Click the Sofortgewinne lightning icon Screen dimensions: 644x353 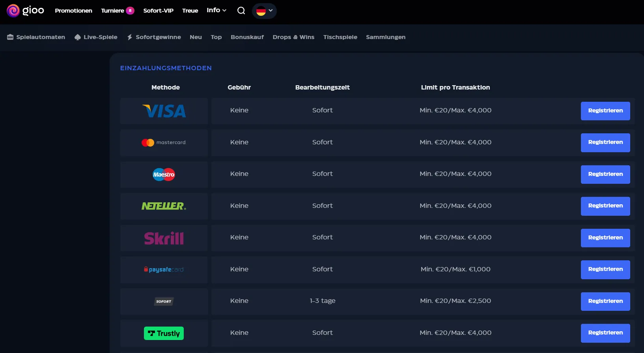coord(130,37)
